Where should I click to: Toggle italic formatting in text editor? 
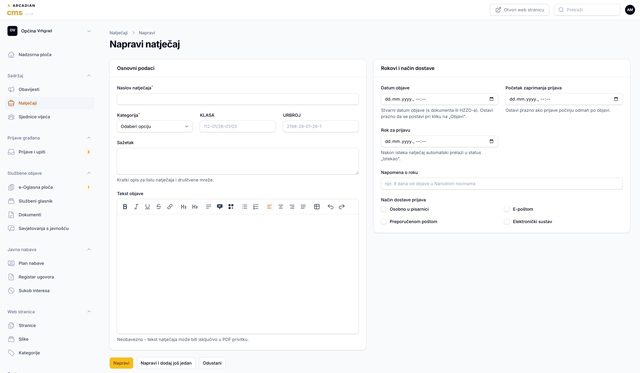coord(136,206)
